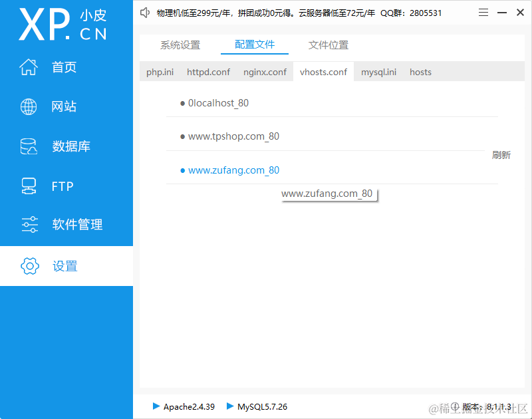Switch to the 文件位置 tab
The height and width of the screenshot is (419, 532).
coord(328,45)
